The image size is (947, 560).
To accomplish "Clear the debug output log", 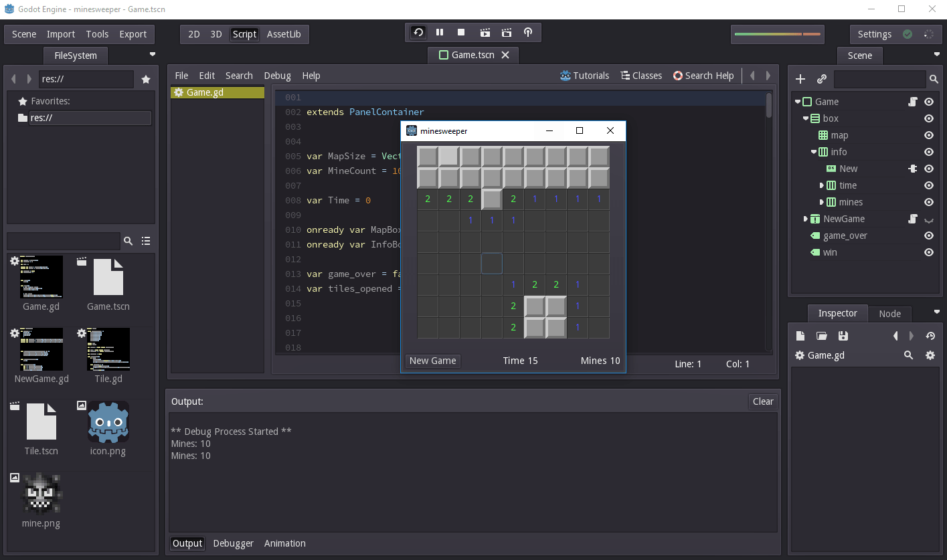I will 762,401.
